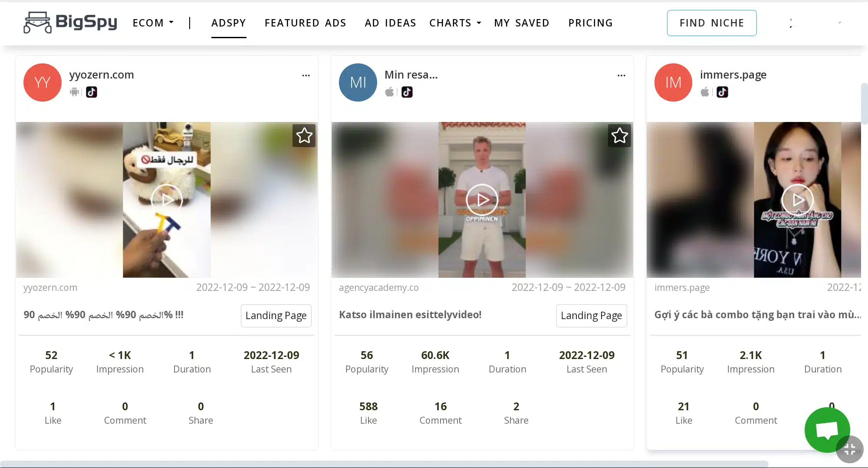The image size is (868, 468).
Task: Click the yyozern.com link below the video
Action: point(50,287)
